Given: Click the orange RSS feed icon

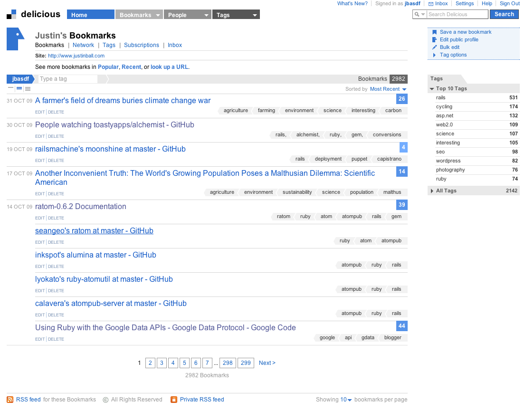Looking at the screenshot, I should 10,400.
